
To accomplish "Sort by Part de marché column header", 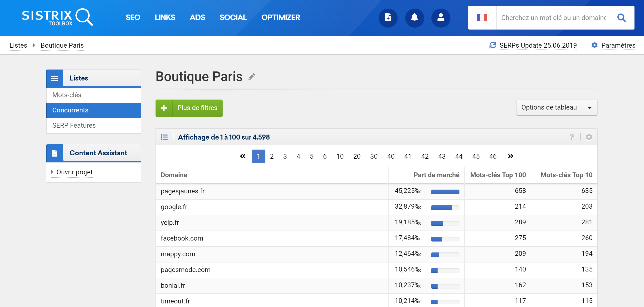I will pyautogui.click(x=436, y=175).
